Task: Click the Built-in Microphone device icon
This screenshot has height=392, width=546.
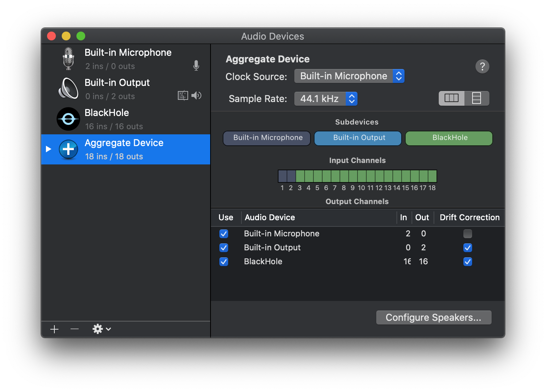Action: click(x=68, y=59)
